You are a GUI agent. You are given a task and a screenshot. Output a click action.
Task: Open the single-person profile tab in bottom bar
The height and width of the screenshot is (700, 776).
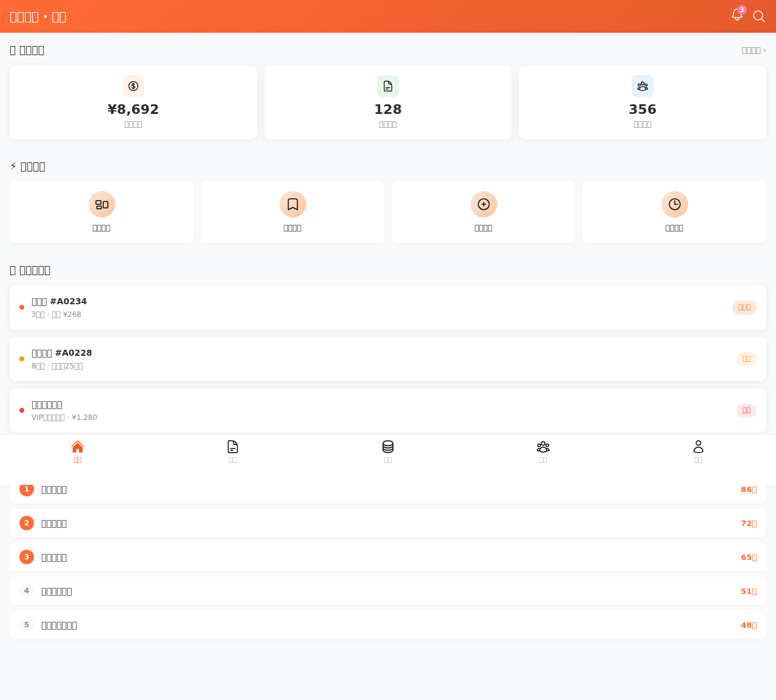pyautogui.click(x=698, y=452)
